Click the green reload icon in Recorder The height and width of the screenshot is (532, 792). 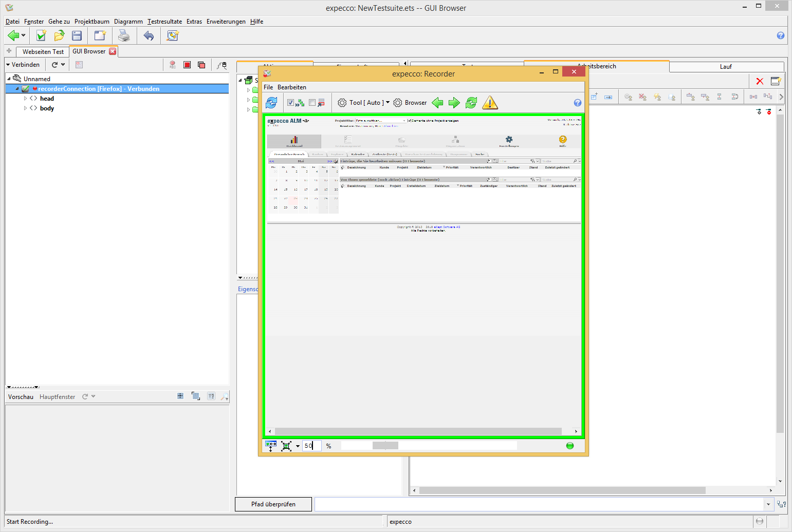click(x=471, y=103)
